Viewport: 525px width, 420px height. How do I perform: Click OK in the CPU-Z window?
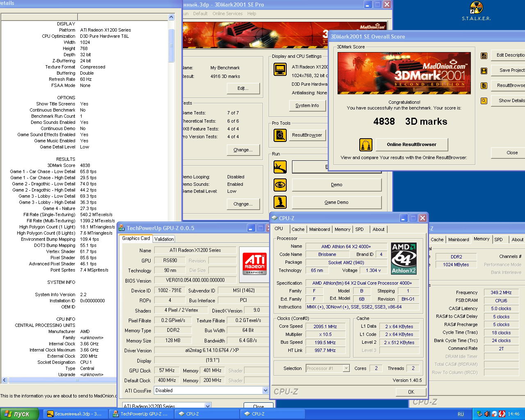411,392
